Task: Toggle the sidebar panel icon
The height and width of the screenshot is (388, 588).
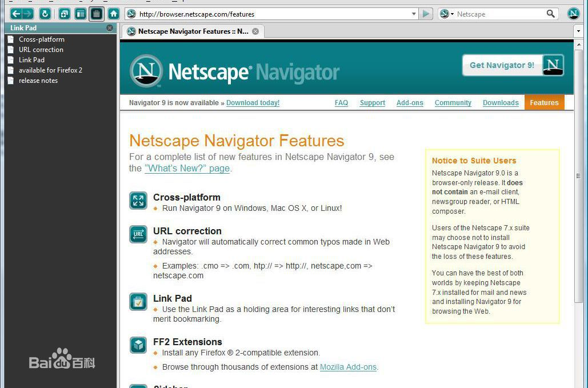Action: point(80,14)
